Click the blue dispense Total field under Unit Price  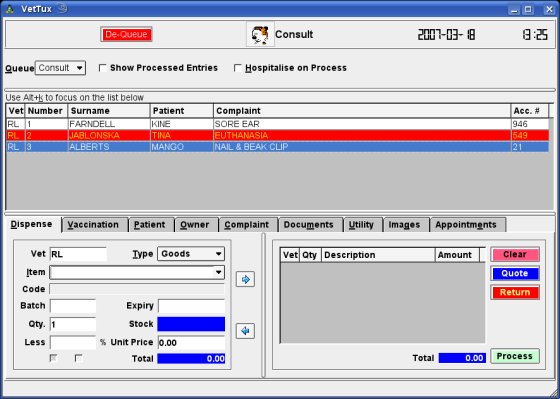click(191, 359)
